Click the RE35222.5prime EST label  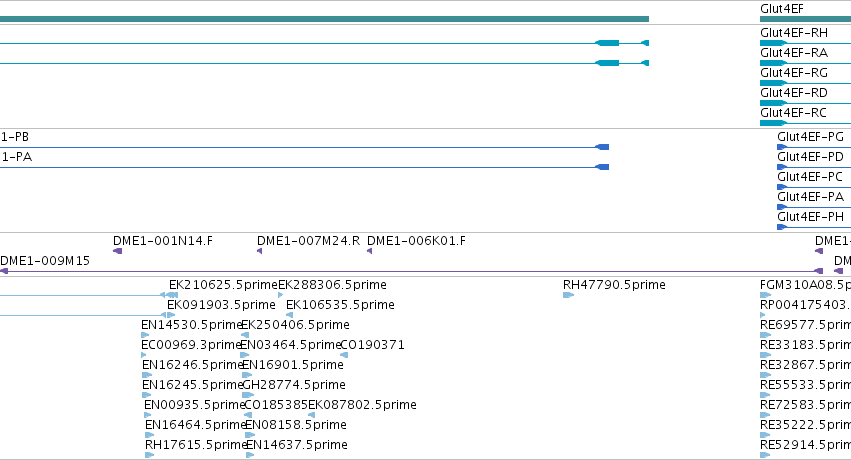coord(805,425)
